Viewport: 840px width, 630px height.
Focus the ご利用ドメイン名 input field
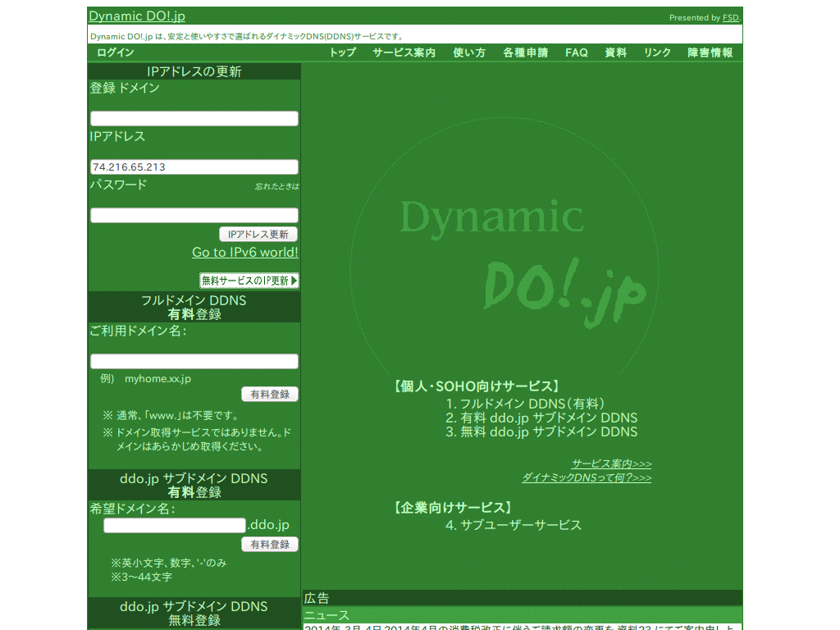(x=194, y=361)
